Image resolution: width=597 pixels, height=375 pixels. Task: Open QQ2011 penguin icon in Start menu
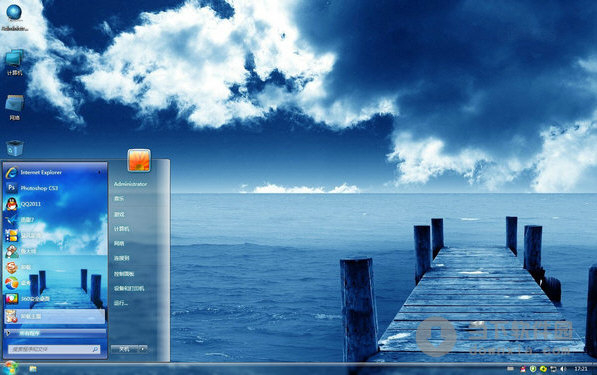(11, 204)
